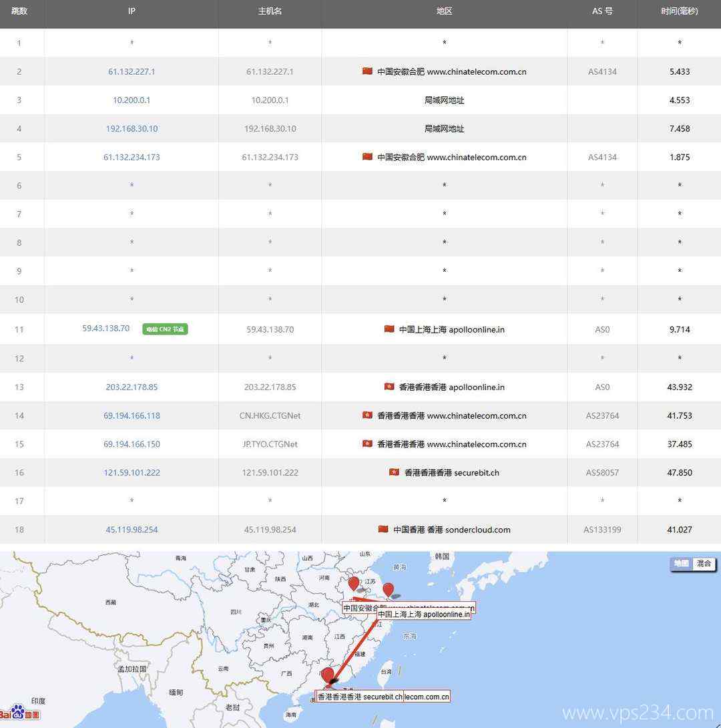Open IP link 61.132.227.1
The image size is (721, 728).
coord(132,71)
